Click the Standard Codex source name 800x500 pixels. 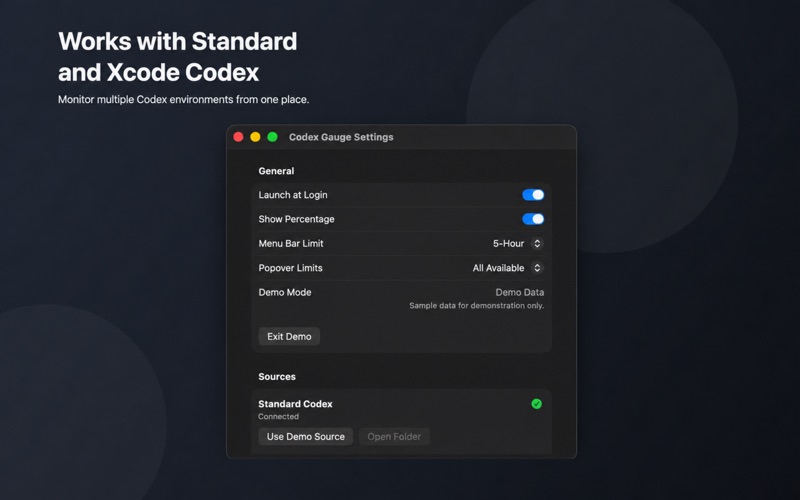coord(295,404)
